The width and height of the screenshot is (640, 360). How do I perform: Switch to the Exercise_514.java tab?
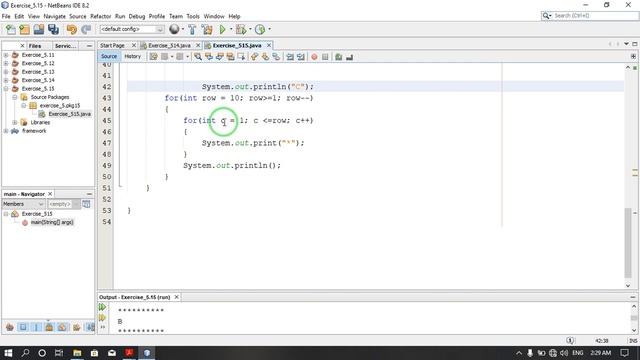169,45
